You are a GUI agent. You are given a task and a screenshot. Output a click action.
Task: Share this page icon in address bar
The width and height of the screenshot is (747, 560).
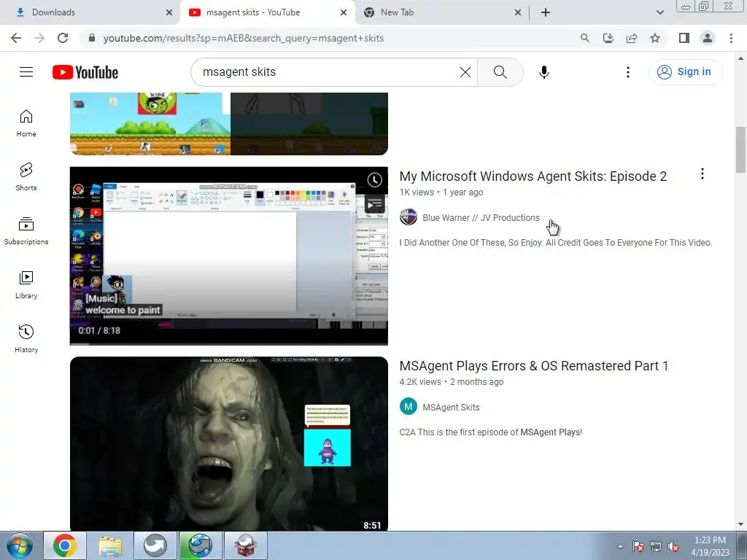pyautogui.click(x=632, y=38)
